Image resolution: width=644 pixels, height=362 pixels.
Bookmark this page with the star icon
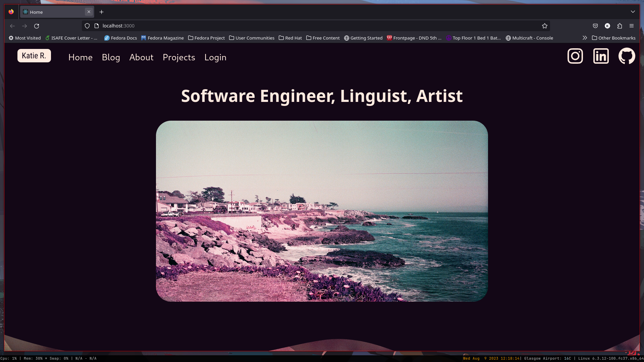(x=544, y=26)
